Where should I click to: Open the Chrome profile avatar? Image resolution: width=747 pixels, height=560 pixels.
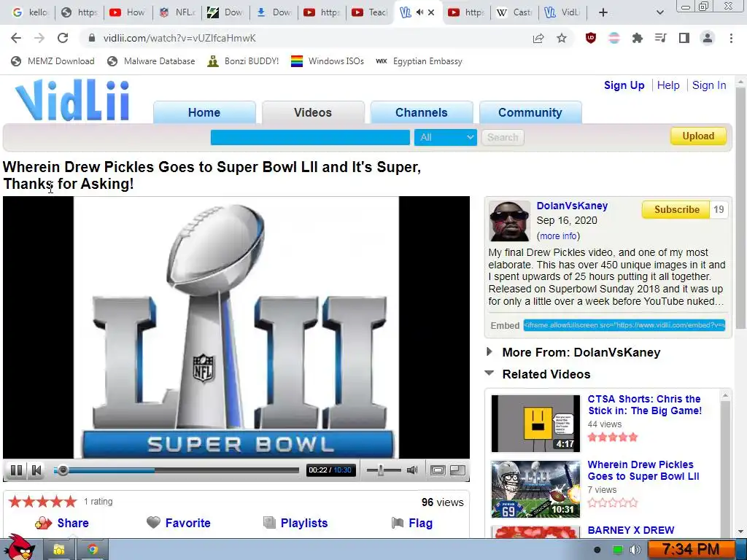pyautogui.click(x=708, y=38)
